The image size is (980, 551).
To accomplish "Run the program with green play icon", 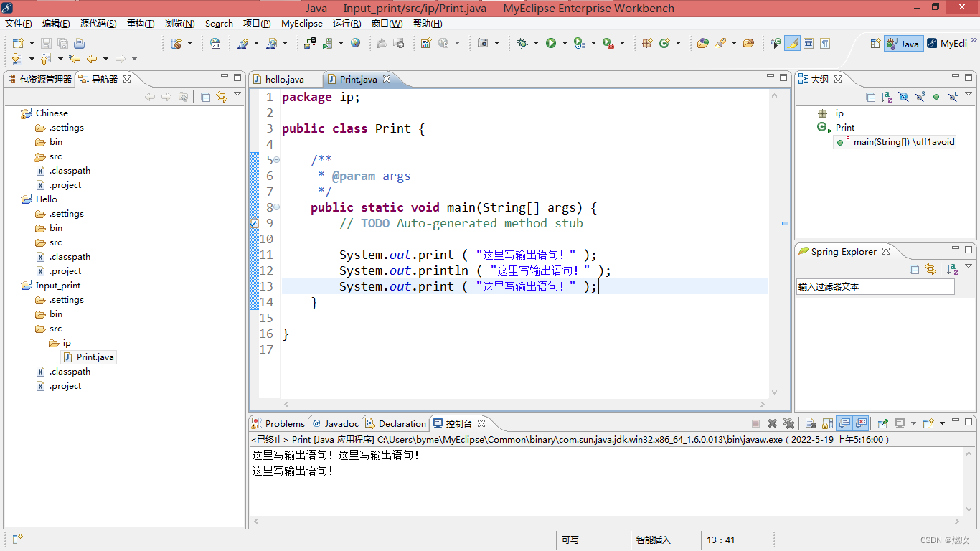I will [x=551, y=43].
